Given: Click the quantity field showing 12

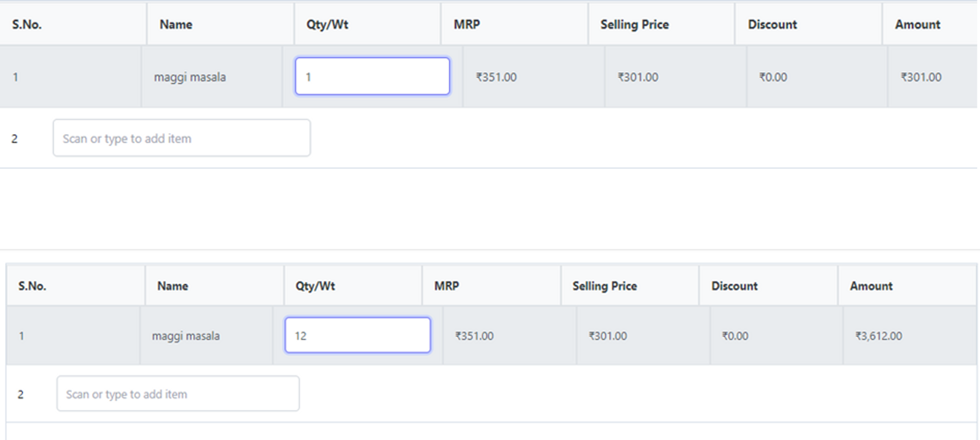Looking at the screenshot, I should pos(357,335).
